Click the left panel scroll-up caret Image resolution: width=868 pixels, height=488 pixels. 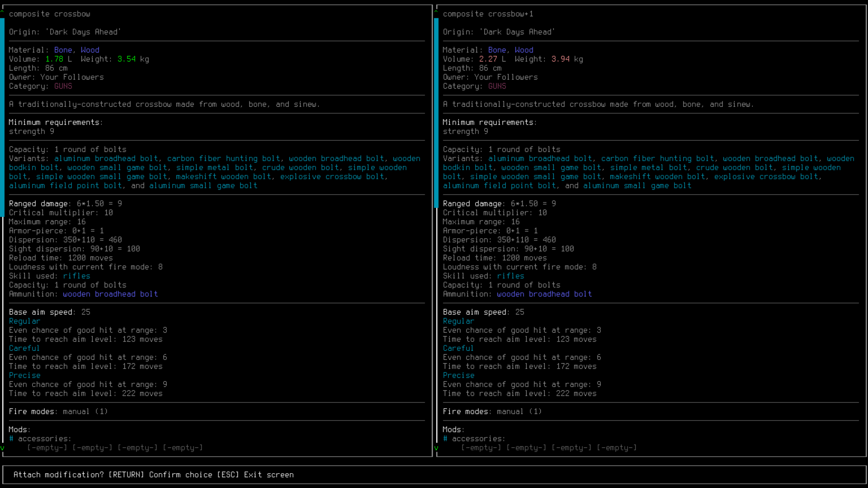pos(2,12)
